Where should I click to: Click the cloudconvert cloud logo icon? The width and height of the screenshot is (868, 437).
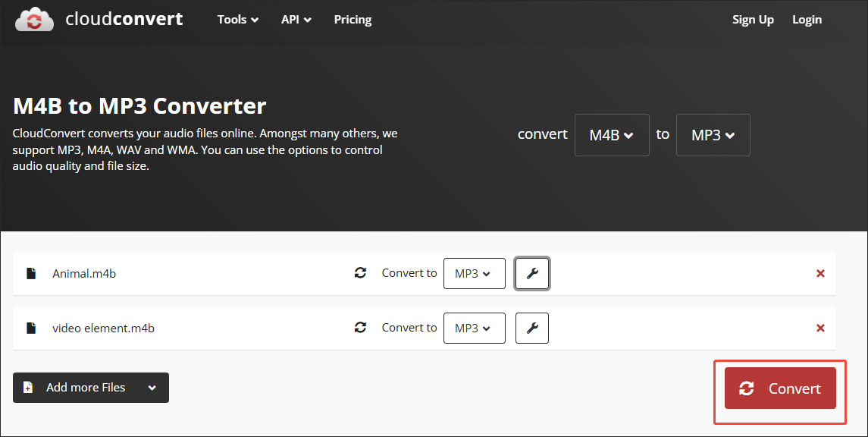[x=34, y=18]
